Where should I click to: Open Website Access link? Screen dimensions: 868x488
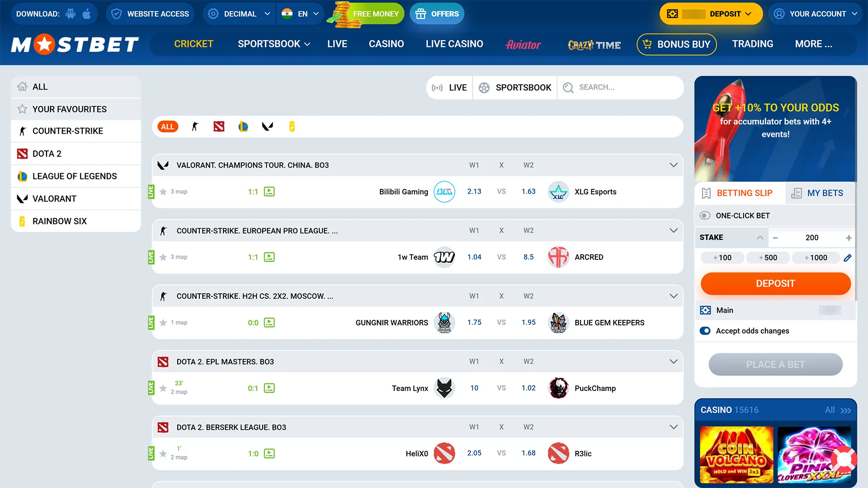(x=150, y=14)
